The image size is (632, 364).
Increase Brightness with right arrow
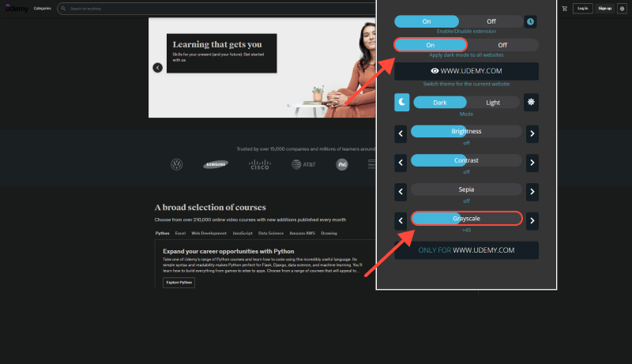(532, 133)
